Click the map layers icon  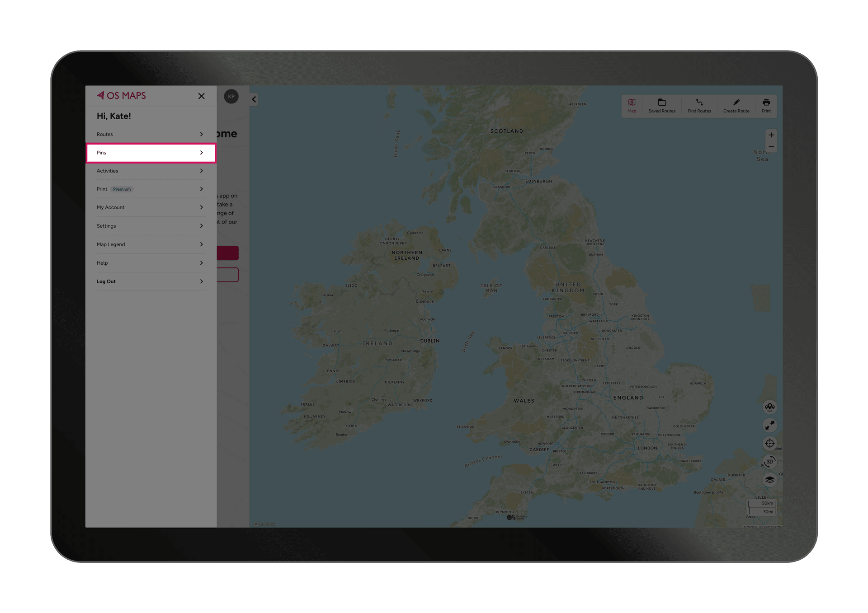coord(770,479)
